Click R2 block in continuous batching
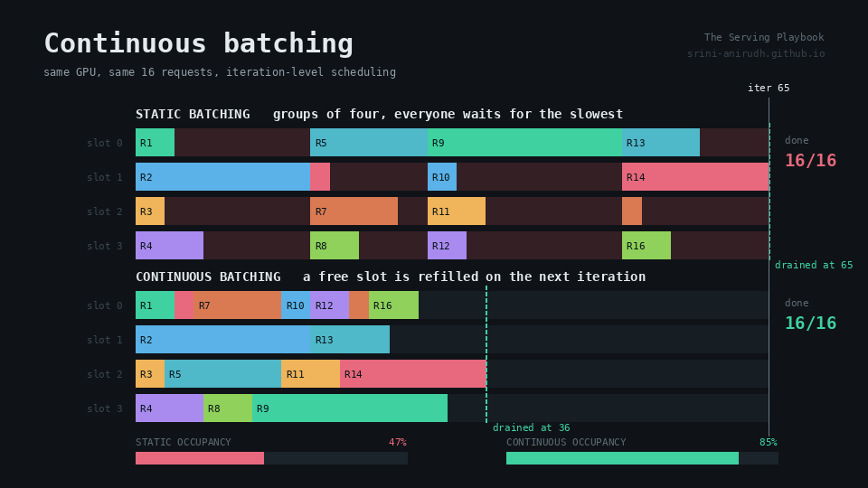 click(x=222, y=339)
